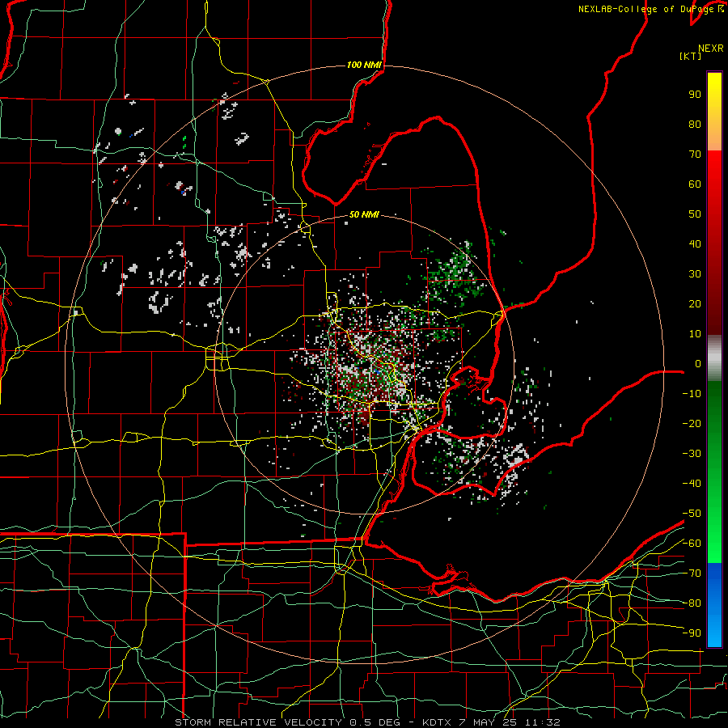Click the 20 value on the velocity scale

(695, 303)
